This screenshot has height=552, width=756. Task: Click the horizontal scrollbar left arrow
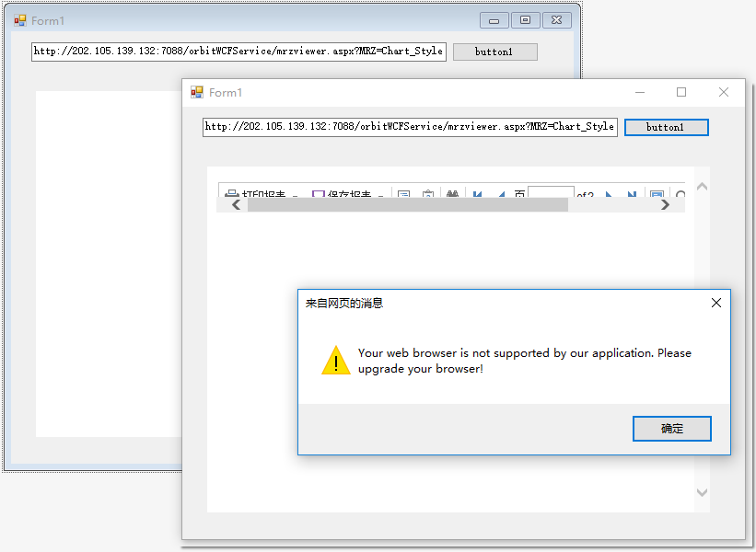point(237,205)
